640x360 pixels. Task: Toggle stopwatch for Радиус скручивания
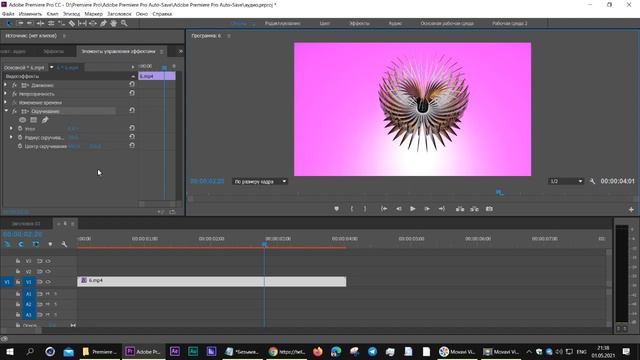(20, 137)
